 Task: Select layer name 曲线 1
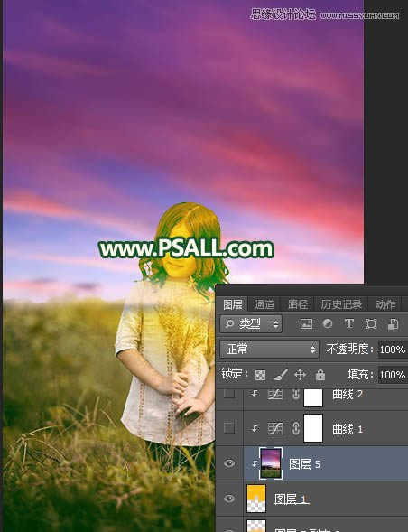[348, 429]
